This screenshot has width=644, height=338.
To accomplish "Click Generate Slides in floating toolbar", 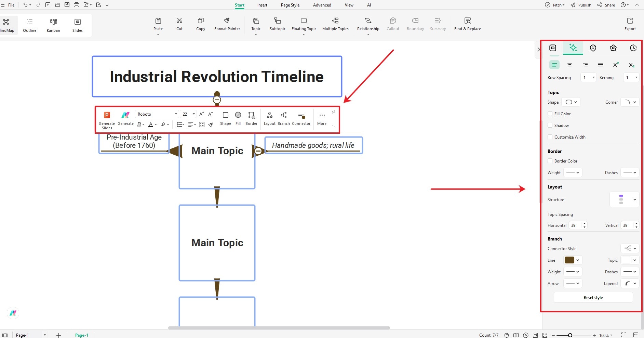I will pos(107,120).
